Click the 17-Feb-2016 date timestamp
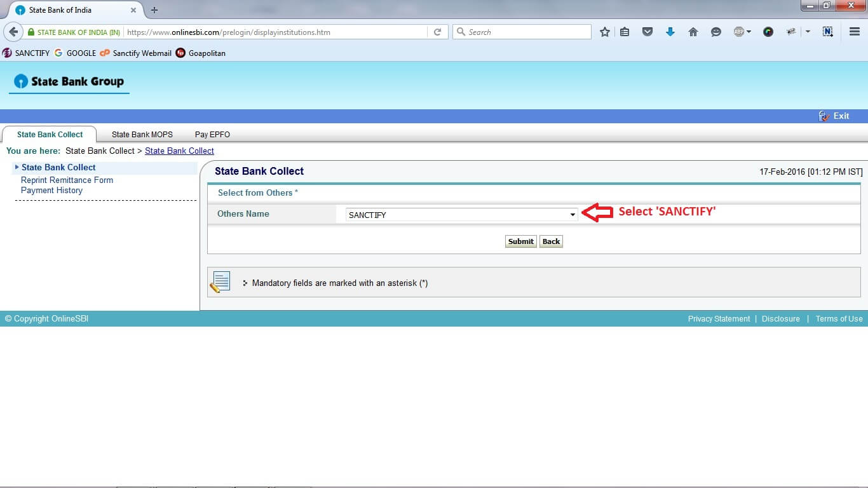The image size is (868, 488). pos(811,172)
